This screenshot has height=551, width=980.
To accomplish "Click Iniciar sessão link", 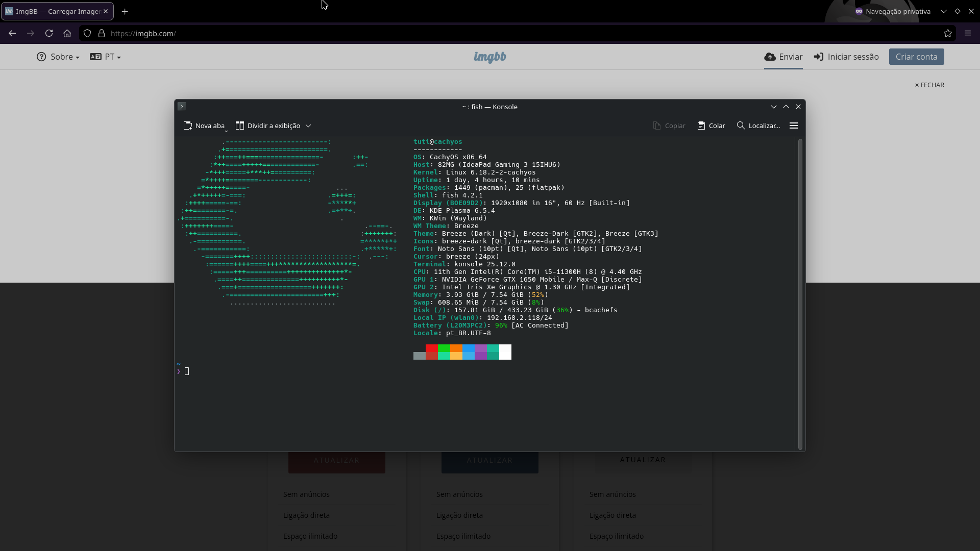I will [846, 57].
